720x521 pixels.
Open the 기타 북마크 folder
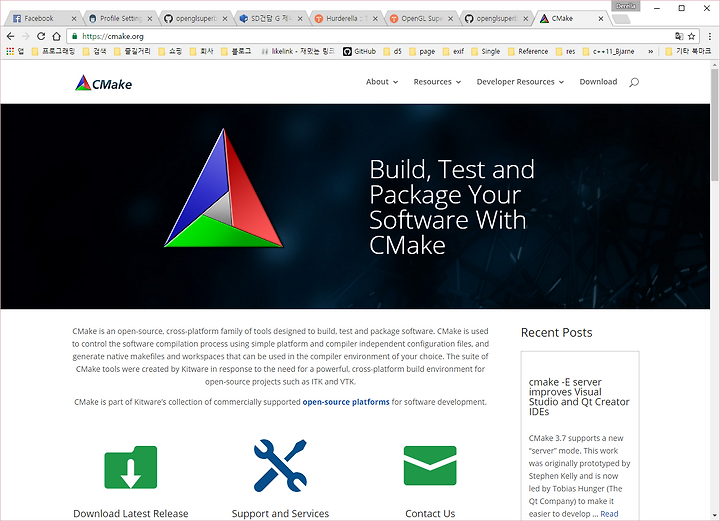point(688,51)
